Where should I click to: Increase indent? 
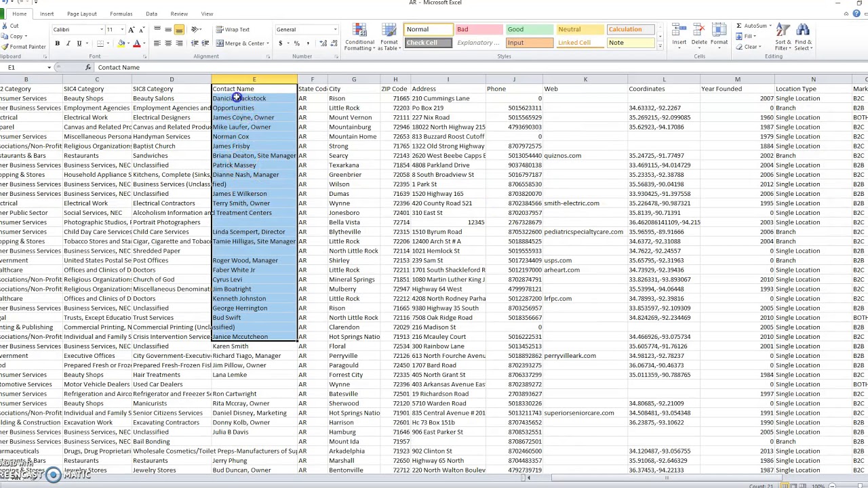[x=205, y=43]
